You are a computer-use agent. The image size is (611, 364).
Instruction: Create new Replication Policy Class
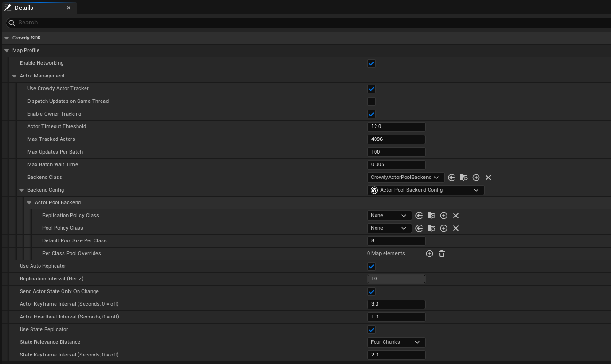(x=444, y=216)
